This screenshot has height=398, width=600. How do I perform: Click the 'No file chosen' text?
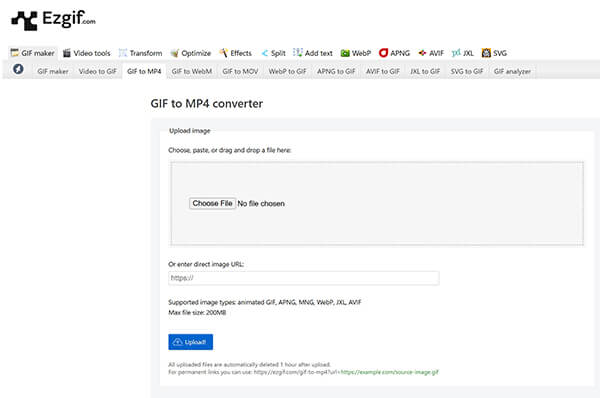[261, 204]
